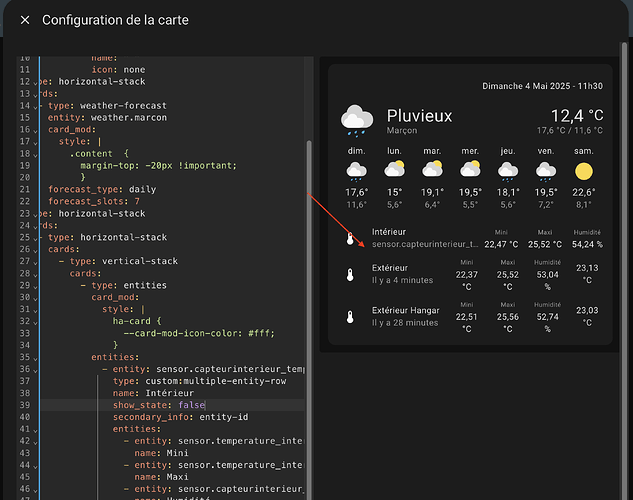633x500 pixels.
Task: Click 'Il y a 28 minutes' secondary text
Action: coord(405,323)
